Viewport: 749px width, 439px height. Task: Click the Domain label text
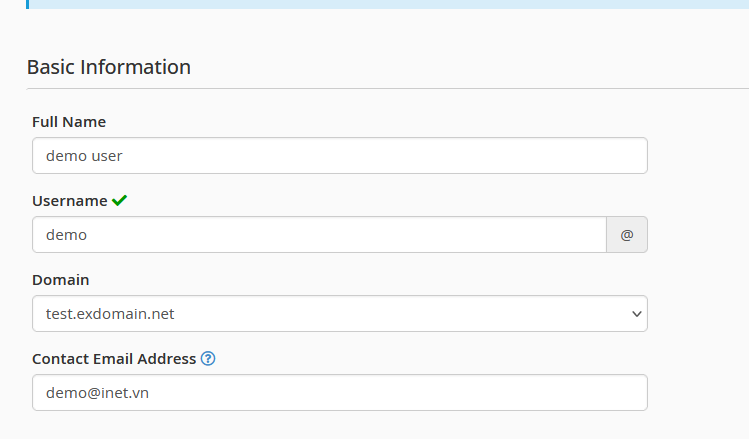[61, 279]
